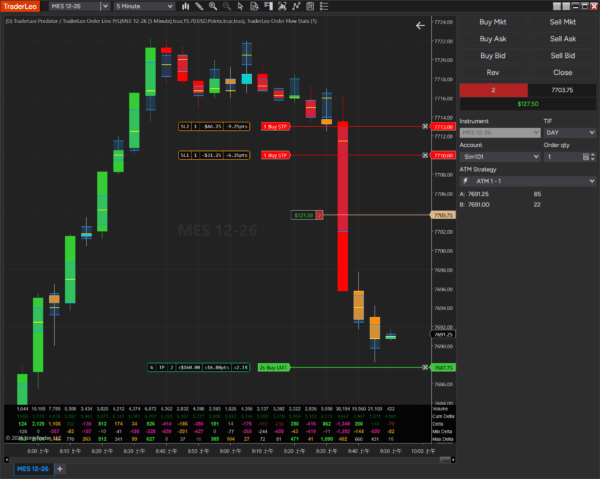Image resolution: width=600 pixels, height=479 pixels.
Task: Click the SL1 stop loss info label
Action: click(214, 155)
